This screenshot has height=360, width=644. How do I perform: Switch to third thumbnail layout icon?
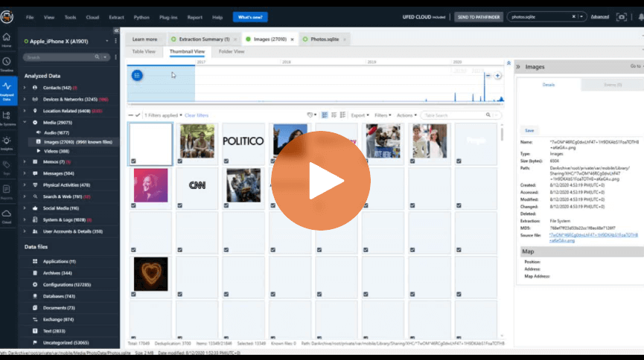pyautogui.click(x=342, y=115)
